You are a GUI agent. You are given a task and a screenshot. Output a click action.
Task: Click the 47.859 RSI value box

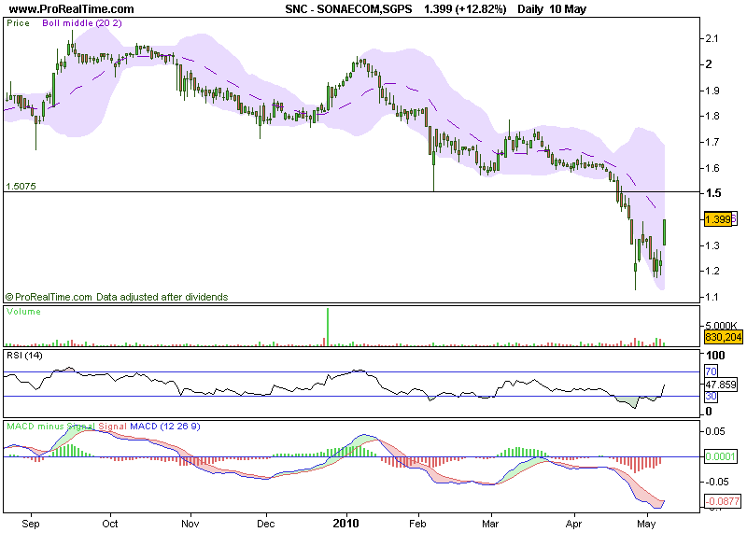(721, 385)
